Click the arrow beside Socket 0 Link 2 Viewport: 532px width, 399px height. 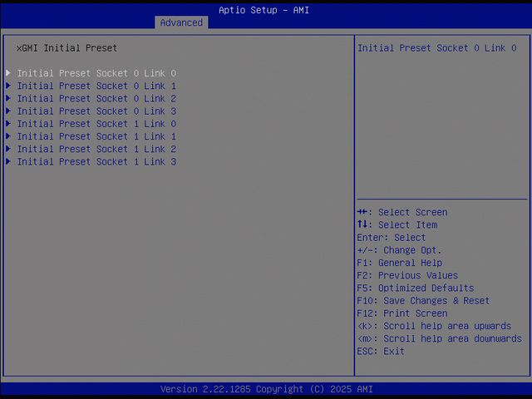tap(8, 98)
